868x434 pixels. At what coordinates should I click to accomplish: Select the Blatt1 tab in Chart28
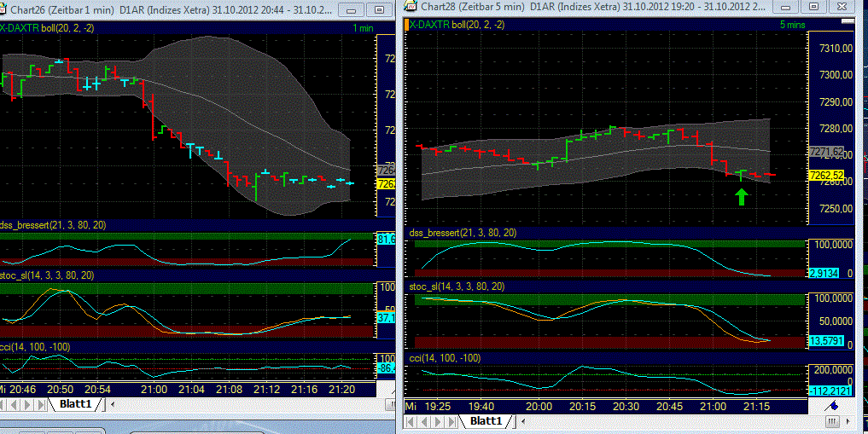(486, 421)
